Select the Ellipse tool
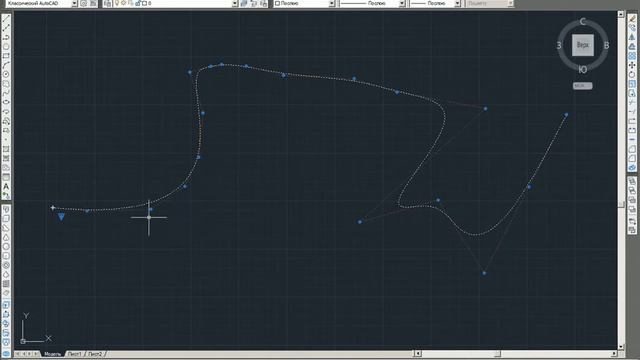The image size is (640, 360). [x=6, y=102]
